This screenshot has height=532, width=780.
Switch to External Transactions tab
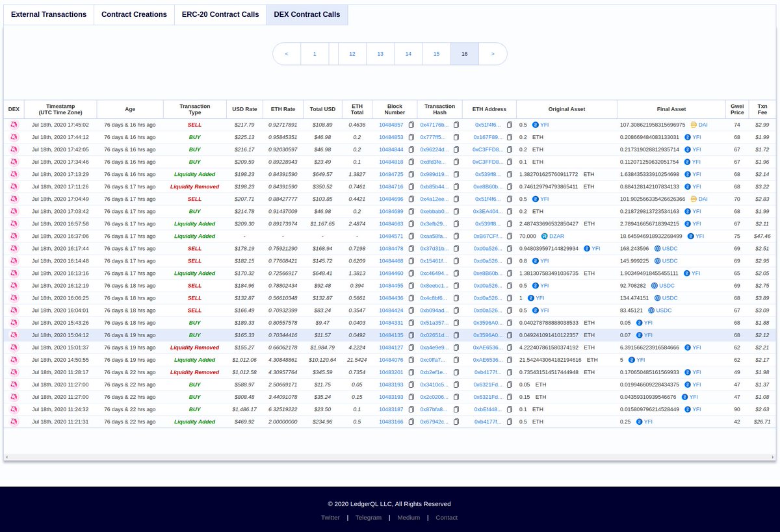click(x=49, y=14)
